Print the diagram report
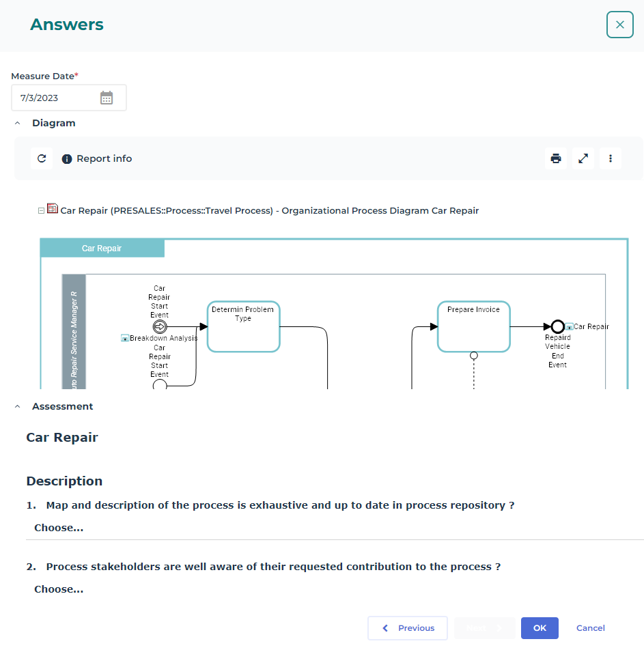Viewport: 644px width, 650px height. point(556,158)
